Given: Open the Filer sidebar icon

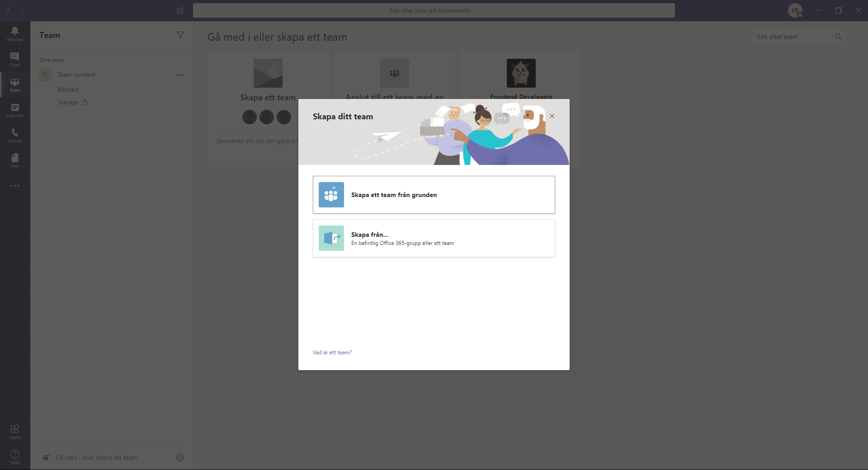Looking at the screenshot, I should click(14, 160).
